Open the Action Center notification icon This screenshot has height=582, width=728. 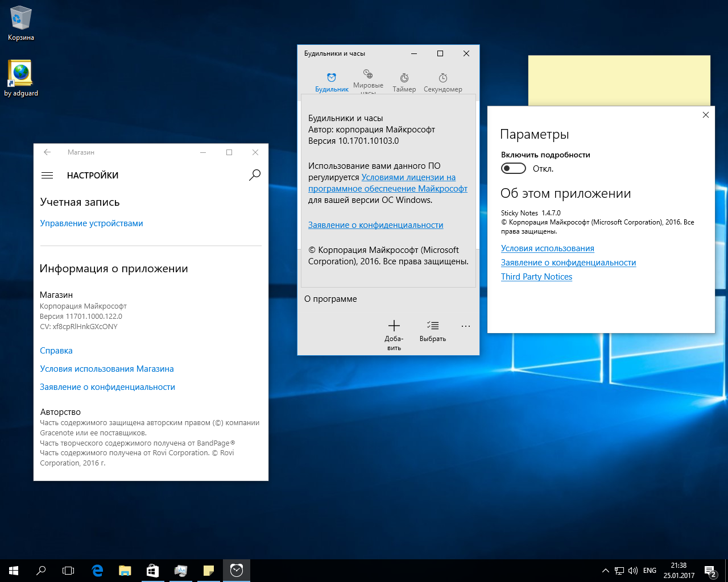(710, 571)
